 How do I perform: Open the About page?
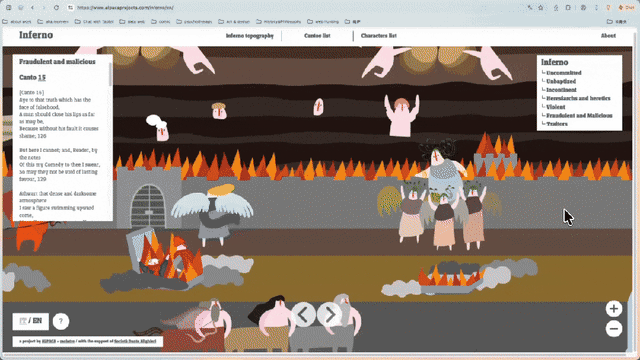point(608,36)
